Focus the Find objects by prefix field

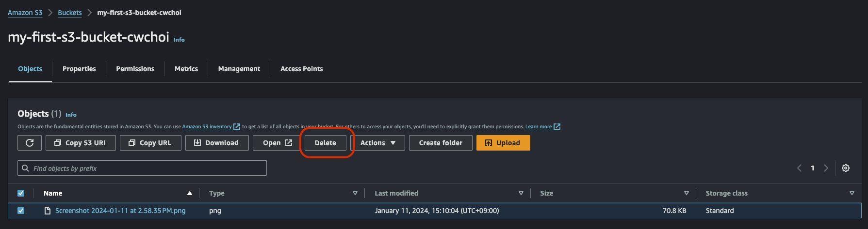click(x=142, y=168)
